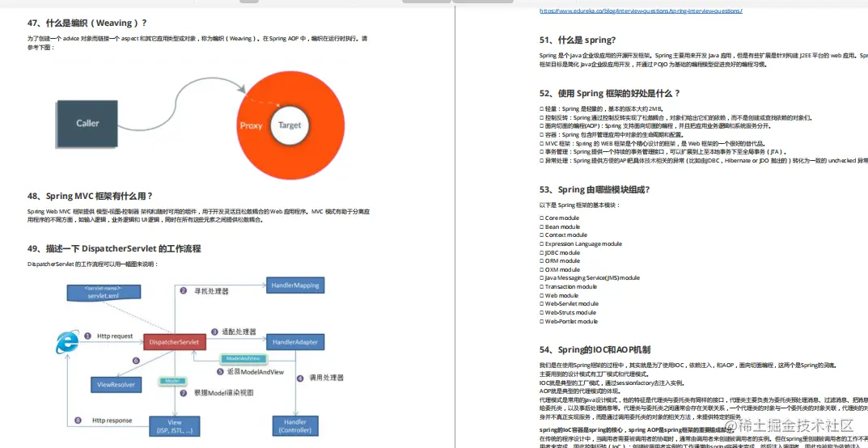Select the HandlerMapping box
This screenshot has width=868, height=448.
click(x=295, y=285)
